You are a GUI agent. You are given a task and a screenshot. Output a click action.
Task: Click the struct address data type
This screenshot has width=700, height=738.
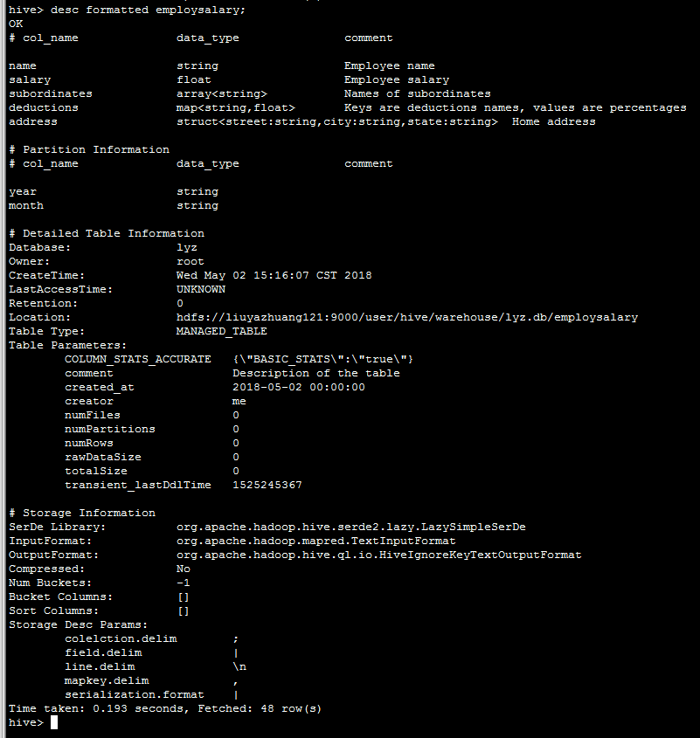tap(336, 122)
